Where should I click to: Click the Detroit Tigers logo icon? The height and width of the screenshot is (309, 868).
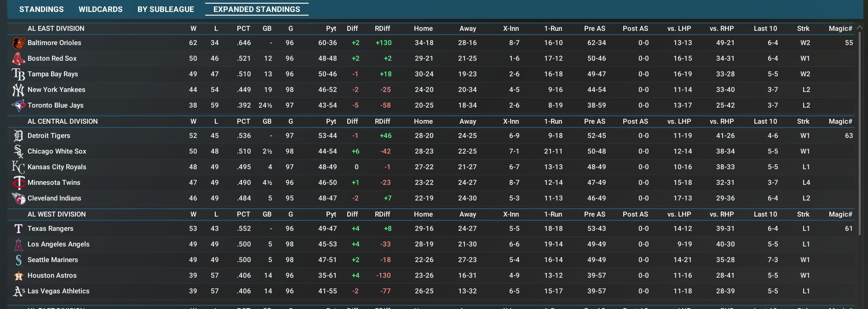coord(18,136)
